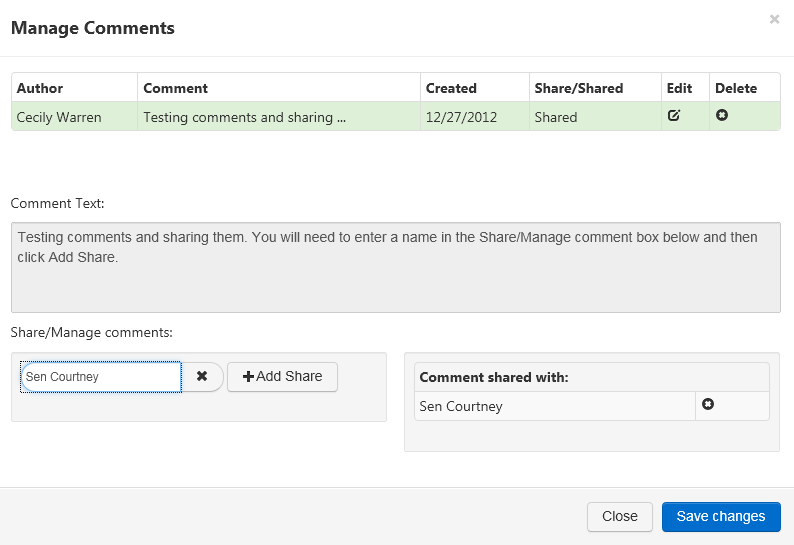Click the comment cell 'Testing comments and sharing ...'
The width and height of the screenshot is (794, 545).
click(x=279, y=116)
